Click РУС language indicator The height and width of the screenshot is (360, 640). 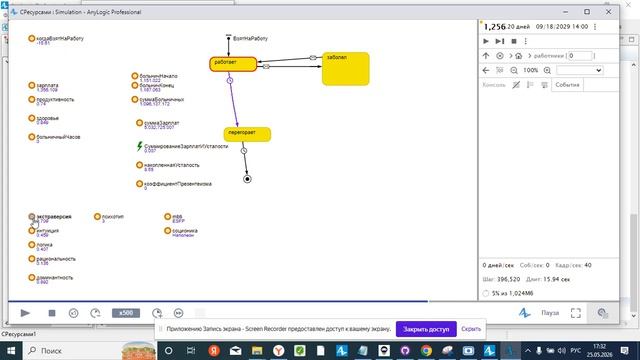tap(576, 351)
